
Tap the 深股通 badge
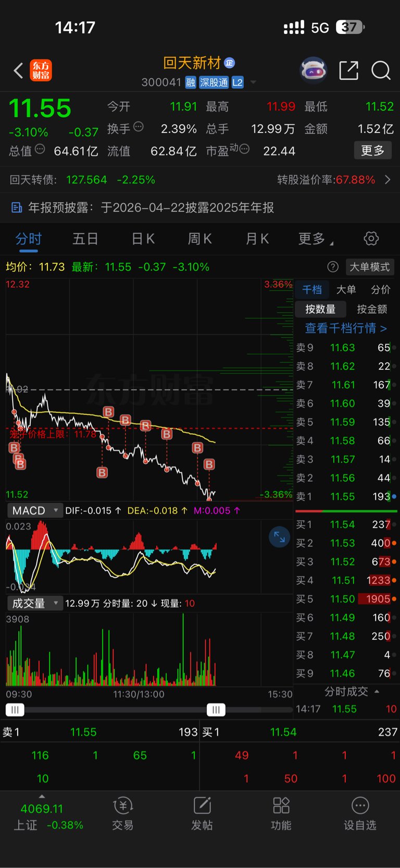click(214, 82)
